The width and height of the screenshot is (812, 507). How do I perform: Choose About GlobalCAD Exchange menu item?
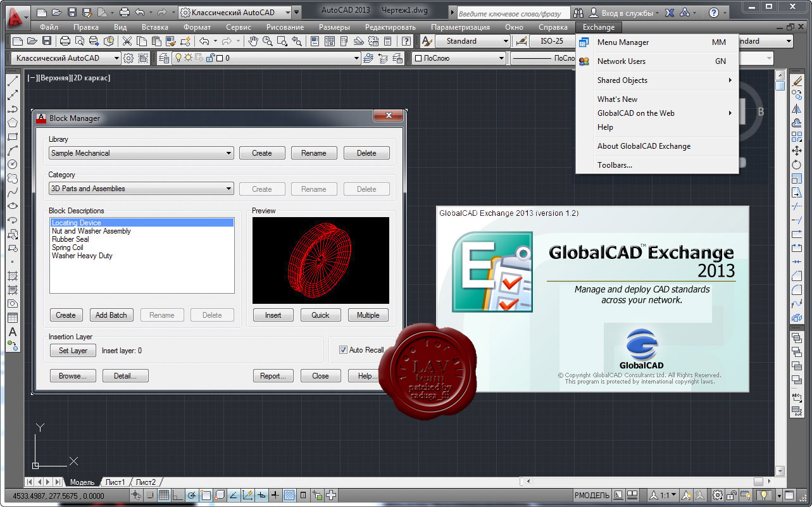(x=657, y=146)
